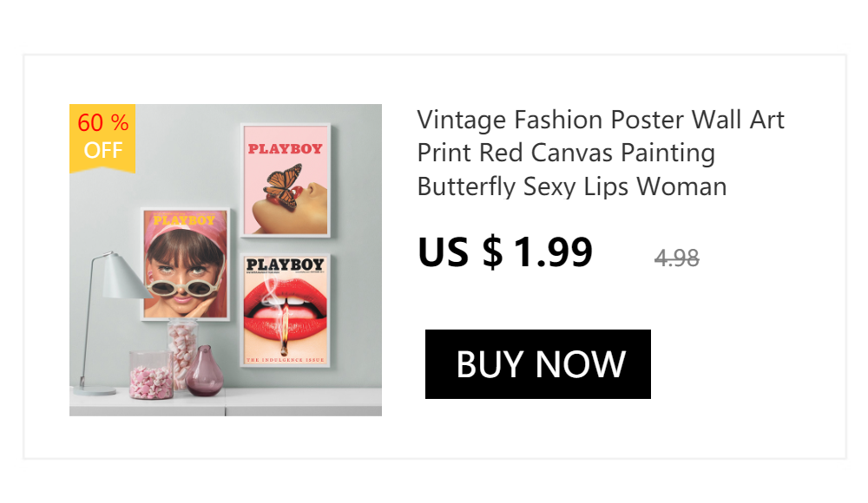The image size is (868, 503).
Task: Select the woman with sunglasses poster
Action: [x=185, y=265]
